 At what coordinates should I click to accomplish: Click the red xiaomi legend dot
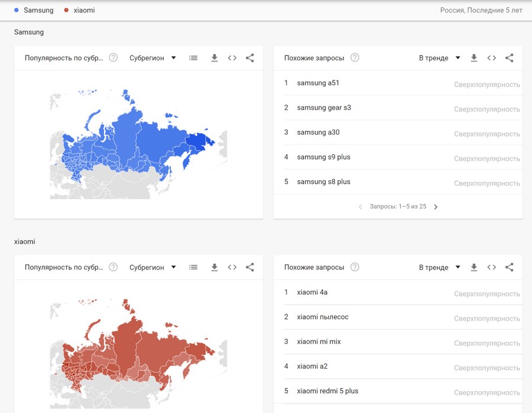(66, 10)
